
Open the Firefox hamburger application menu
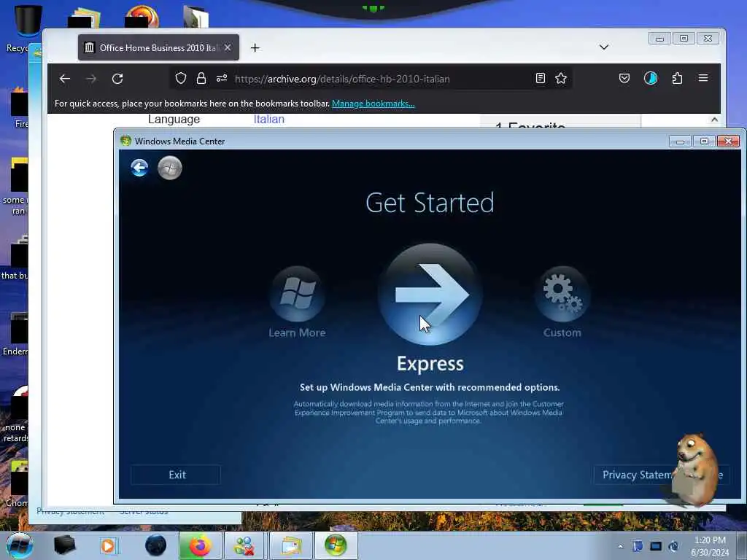pos(703,79)
